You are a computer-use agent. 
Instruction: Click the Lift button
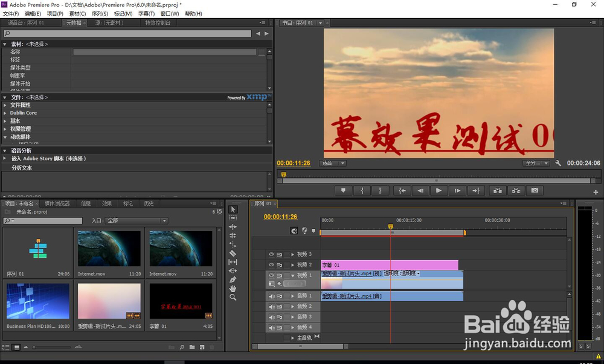(x=498, y=191)
